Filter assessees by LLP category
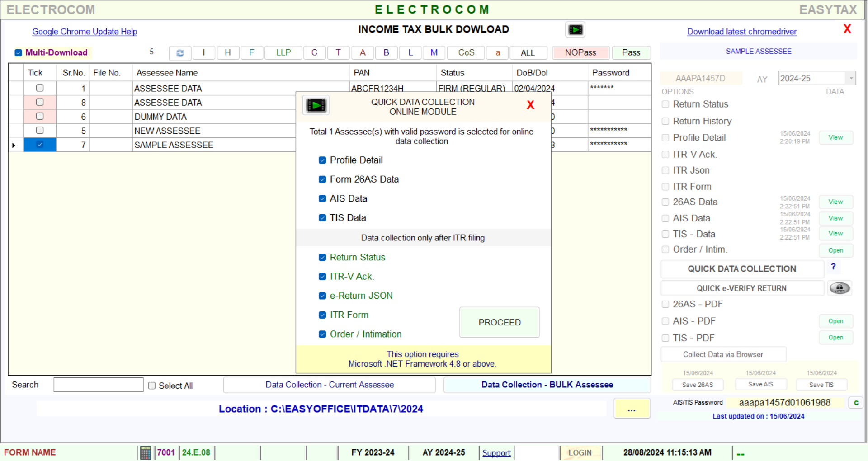The image size is (868, 461). pyautogui.click(x=283, y=53)
